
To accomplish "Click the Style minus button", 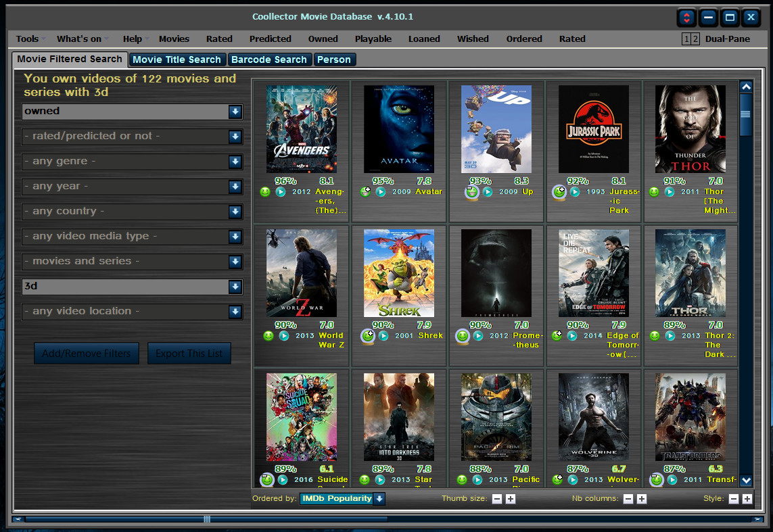I will pyautogui.click(x=734, y=499).
